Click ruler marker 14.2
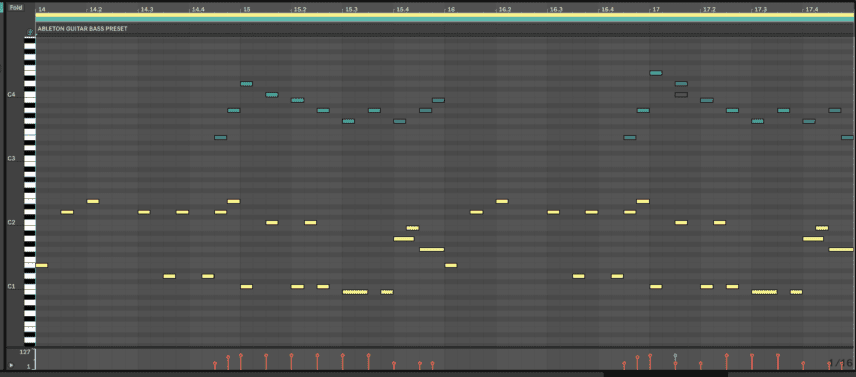Screen dimensions: 856x377 click(x=96, y=9)
